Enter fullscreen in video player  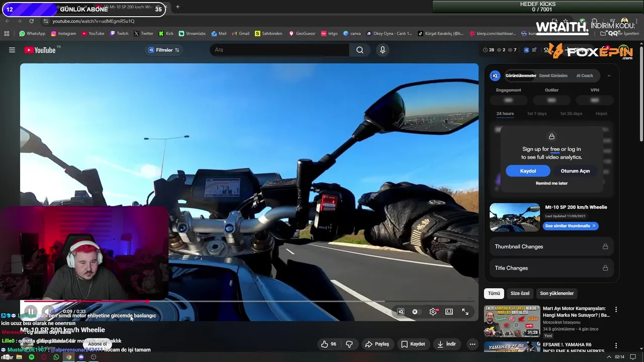(465, 312)
